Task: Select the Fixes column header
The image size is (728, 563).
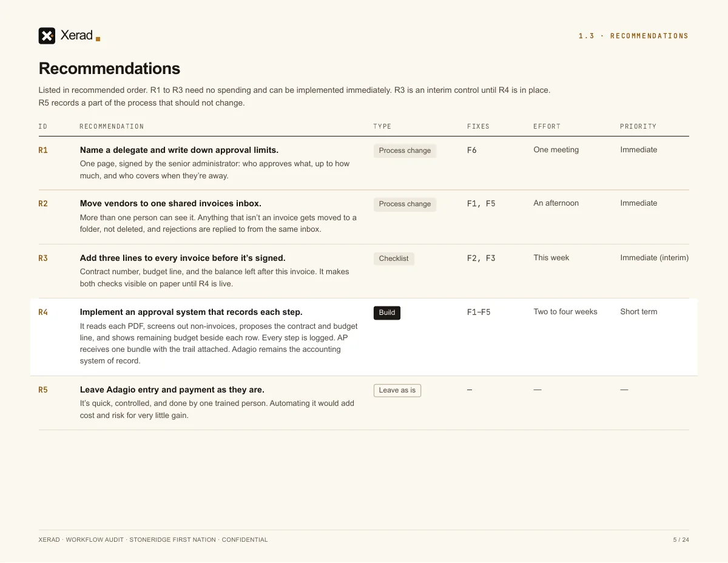Action: coord(478,127)
